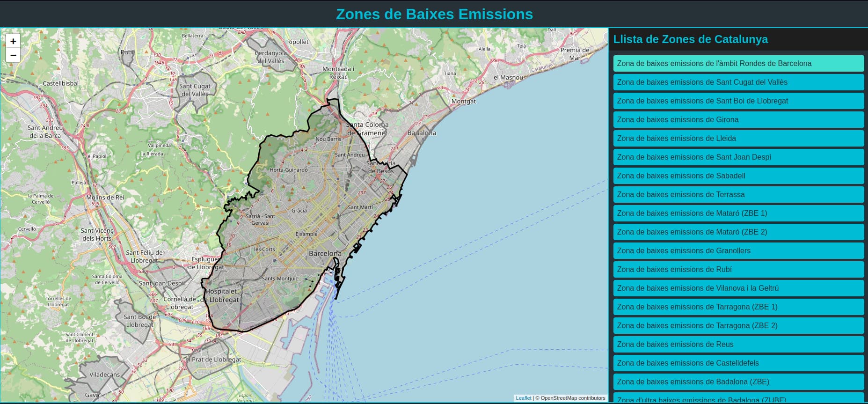Screen dimensions: 868x404
Task: Choose Zona de baixes emissions de Rubí
Action: [738, 269]
